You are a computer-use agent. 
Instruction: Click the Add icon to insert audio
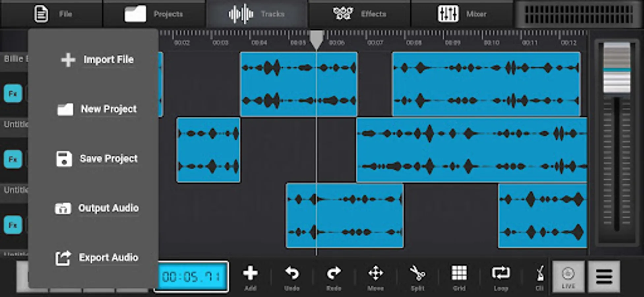[x=250, y=277]
